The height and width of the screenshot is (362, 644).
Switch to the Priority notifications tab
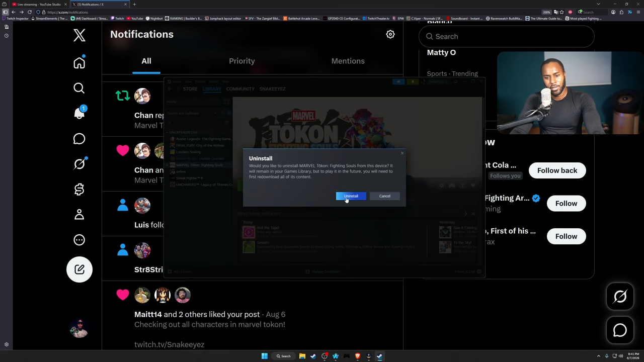pos(242,61)
